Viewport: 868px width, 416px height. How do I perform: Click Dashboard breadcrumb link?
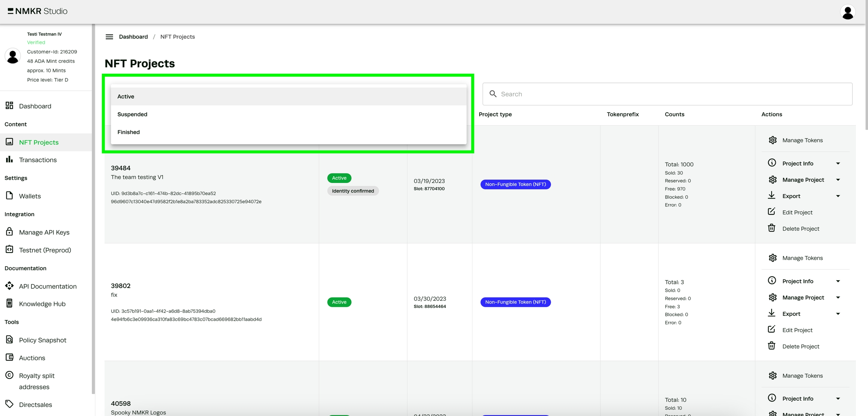[x=133, y=37]
